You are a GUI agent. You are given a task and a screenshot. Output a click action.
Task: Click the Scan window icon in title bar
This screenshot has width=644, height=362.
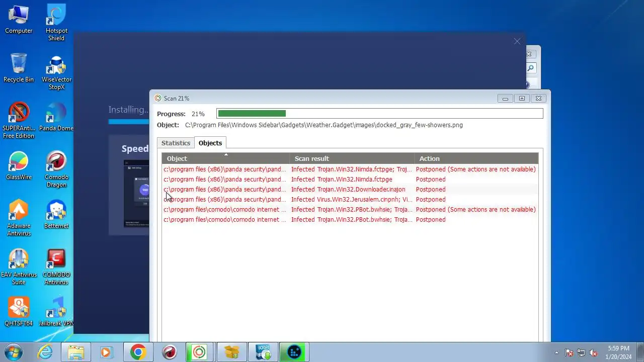pos(158,98)
